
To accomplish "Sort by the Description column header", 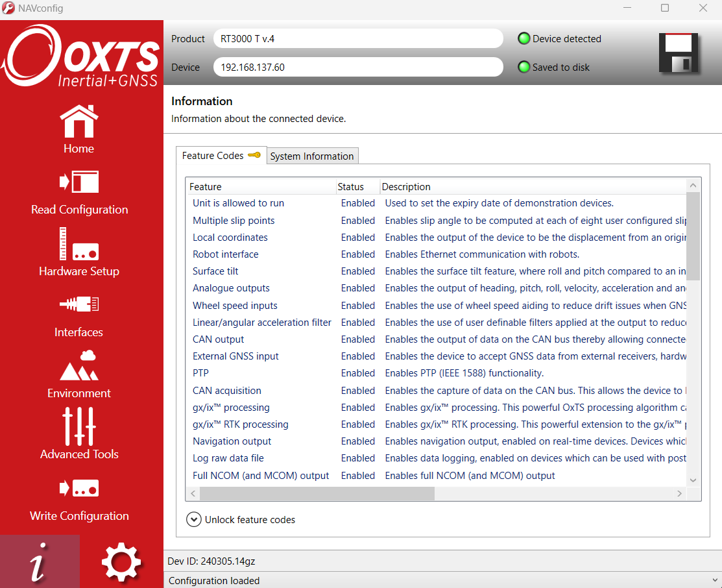I will [x=533, y=187].
